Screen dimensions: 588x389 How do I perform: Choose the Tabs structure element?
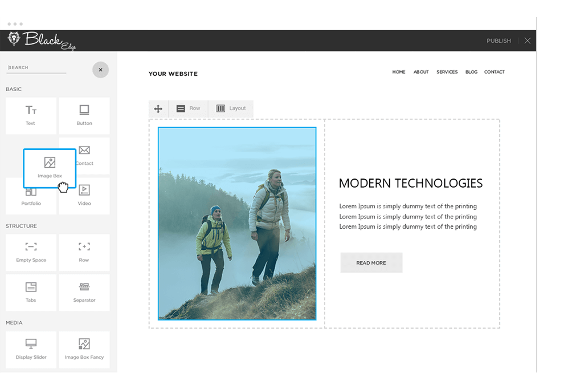31,293
